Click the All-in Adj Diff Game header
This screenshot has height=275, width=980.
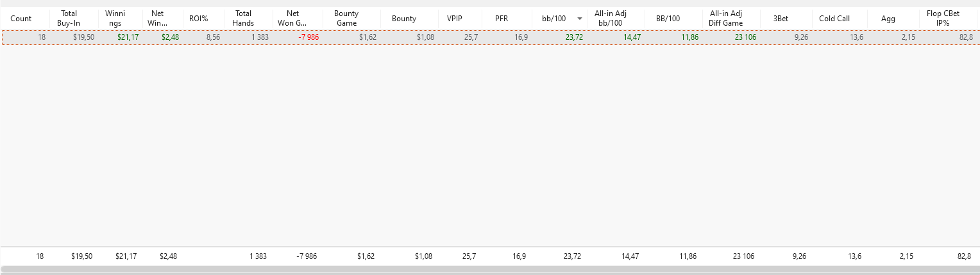[726, 18]
